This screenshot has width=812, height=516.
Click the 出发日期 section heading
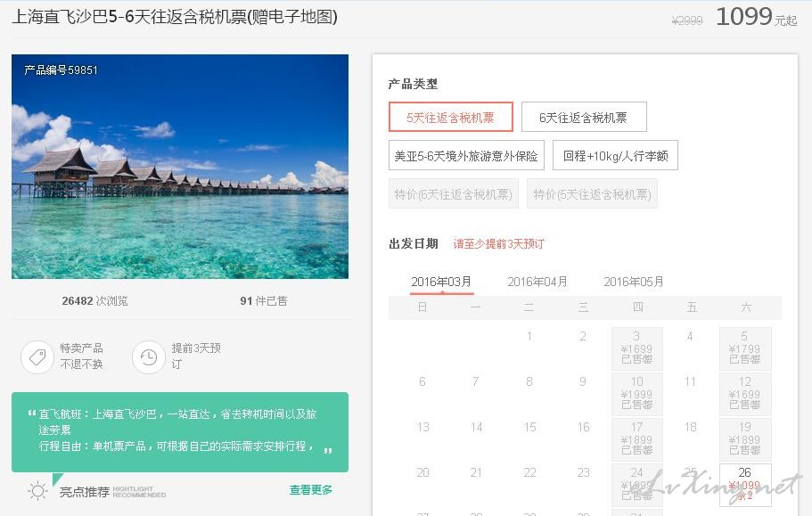point(414,244)
